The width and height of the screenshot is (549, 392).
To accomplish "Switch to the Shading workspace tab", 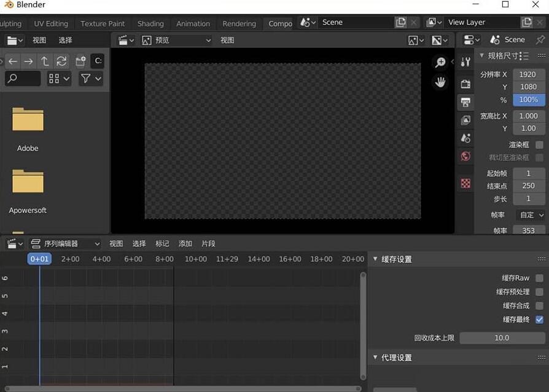I will pyautogui.click(x=150, y=23).
